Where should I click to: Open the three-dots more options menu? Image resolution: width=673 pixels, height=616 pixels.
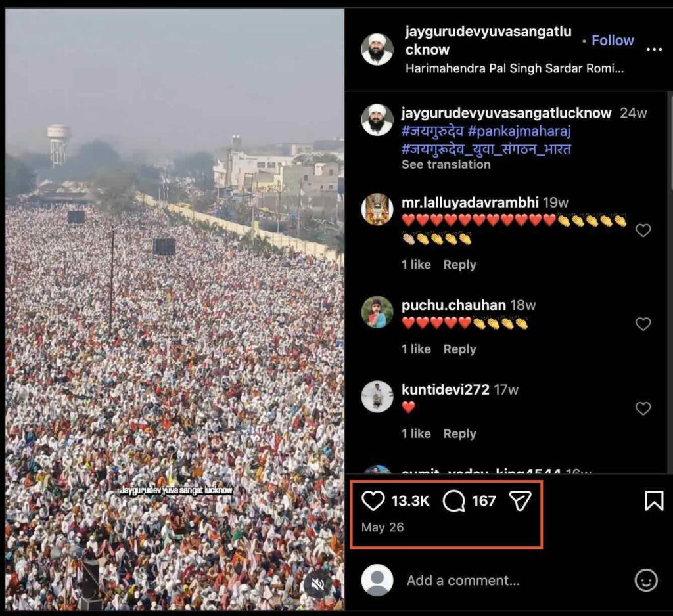click(x=654, y=50)
